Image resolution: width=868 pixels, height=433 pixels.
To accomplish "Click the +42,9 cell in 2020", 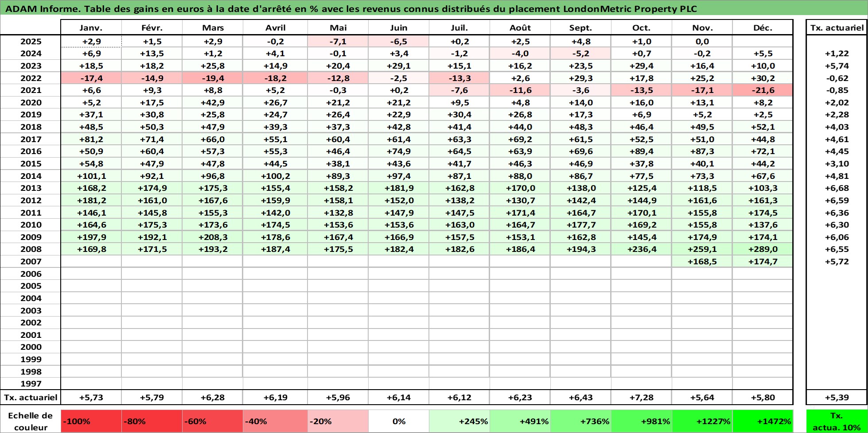I will click(x=213, y=102).
